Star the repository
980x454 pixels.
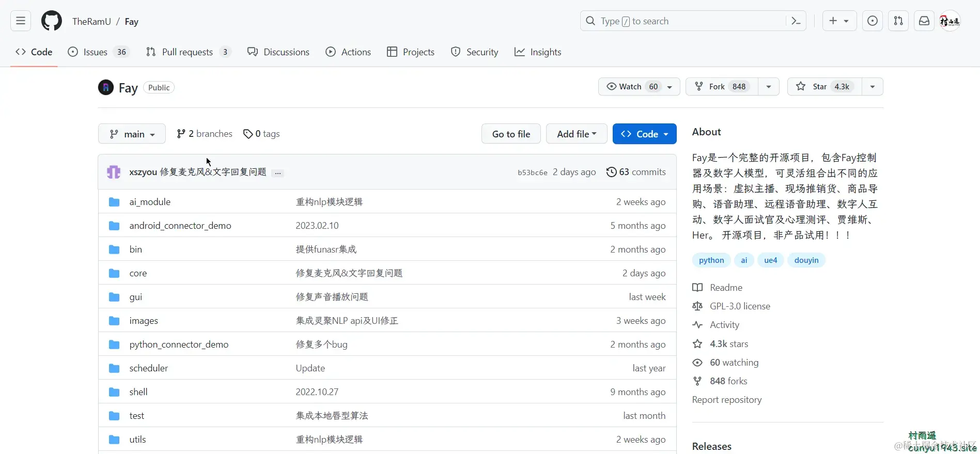tap(825, 86)
